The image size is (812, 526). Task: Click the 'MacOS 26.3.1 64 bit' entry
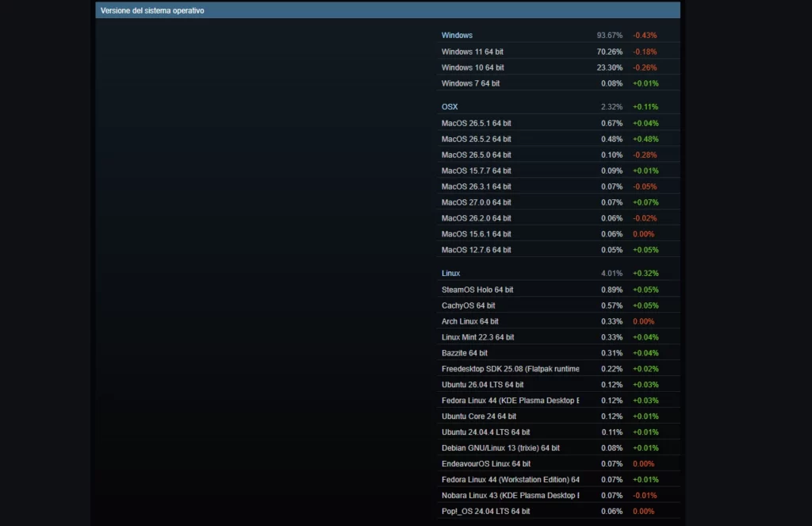(x=558, y=186)
